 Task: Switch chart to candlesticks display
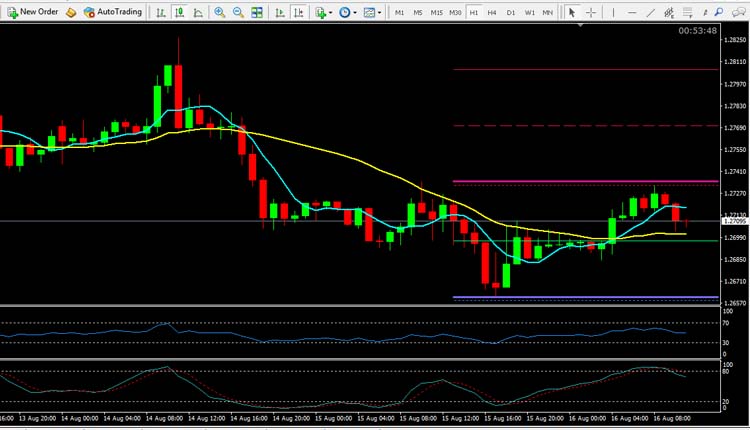(x=179, y=12)
